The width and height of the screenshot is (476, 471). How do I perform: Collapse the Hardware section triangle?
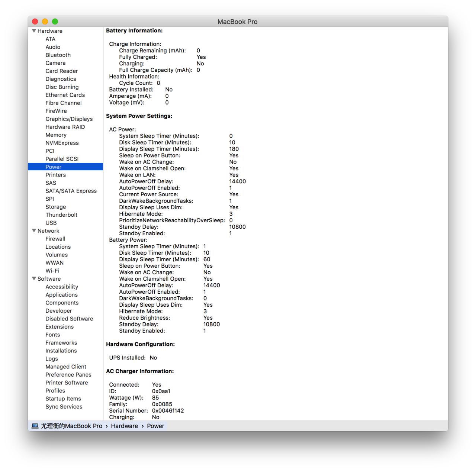pos(34,31)
